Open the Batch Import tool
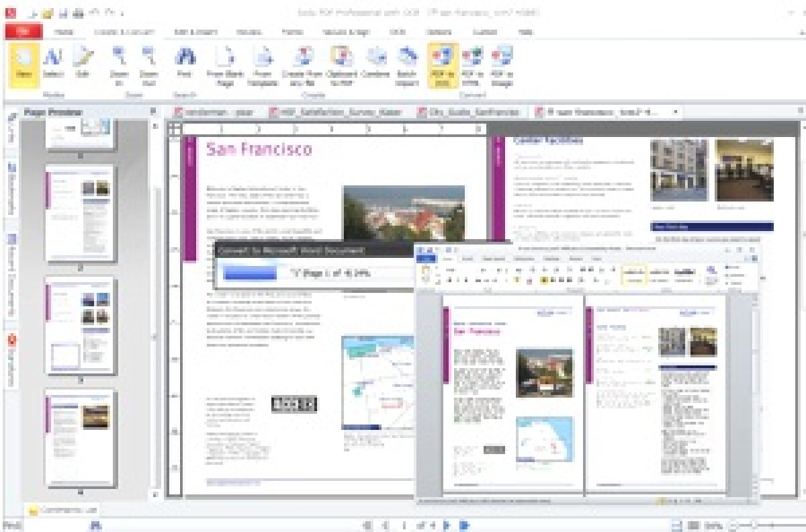806x532 pixels. (x=407, y=65)
